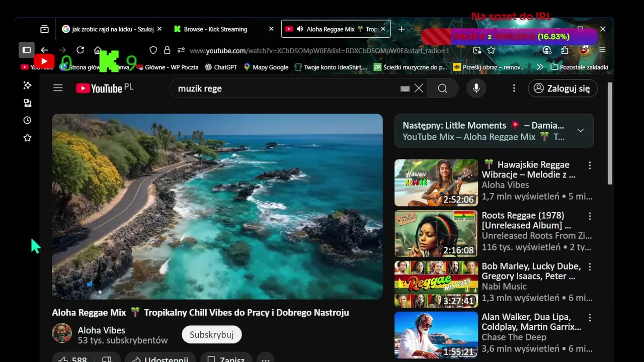
Task: Switch to the Browse - Kick Streaming tab
Action: coord(215,29)
